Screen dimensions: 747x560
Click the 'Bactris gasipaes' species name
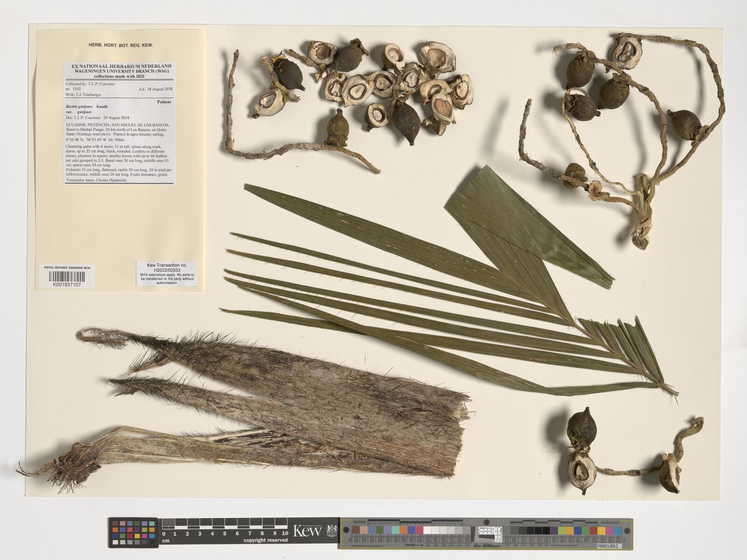coord(80,107)
